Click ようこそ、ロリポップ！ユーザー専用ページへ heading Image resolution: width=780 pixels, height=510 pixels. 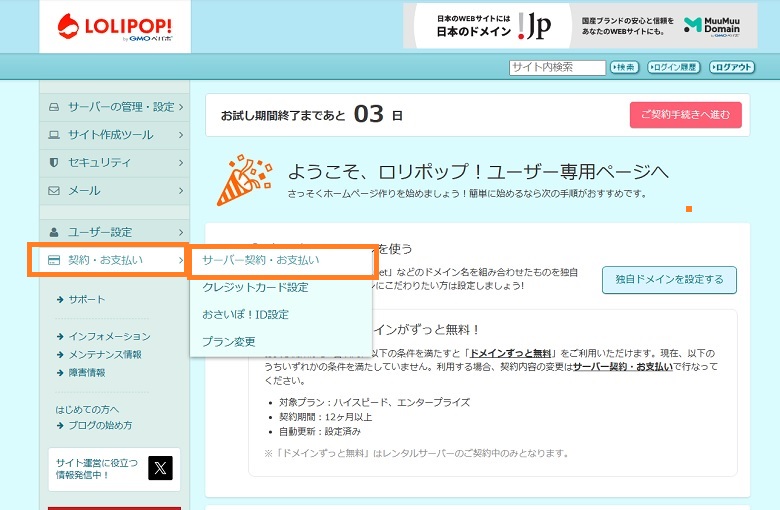[x=478, y=172]
